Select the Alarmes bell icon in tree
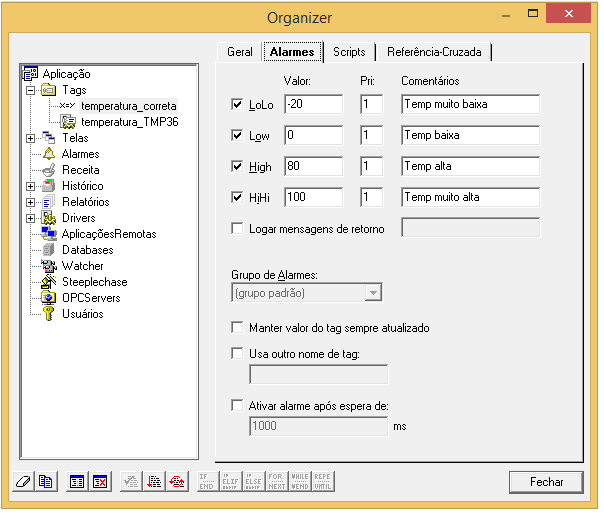Screen dimensions: 604x516 49,154
